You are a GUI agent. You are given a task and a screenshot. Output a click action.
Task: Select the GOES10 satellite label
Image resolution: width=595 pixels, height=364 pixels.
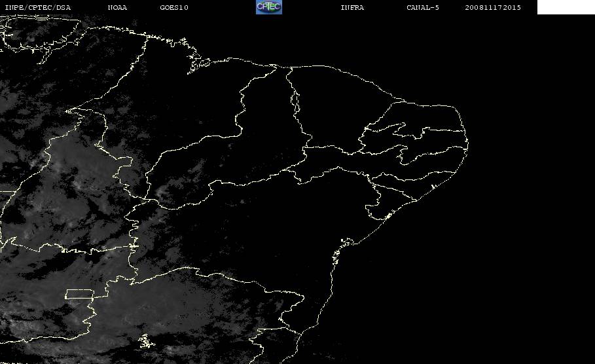174,7
